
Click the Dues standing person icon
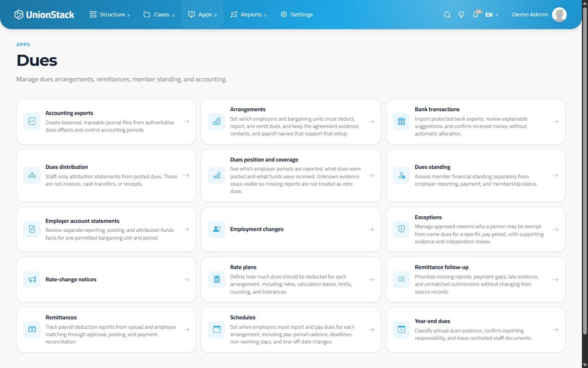coord(401,175)
